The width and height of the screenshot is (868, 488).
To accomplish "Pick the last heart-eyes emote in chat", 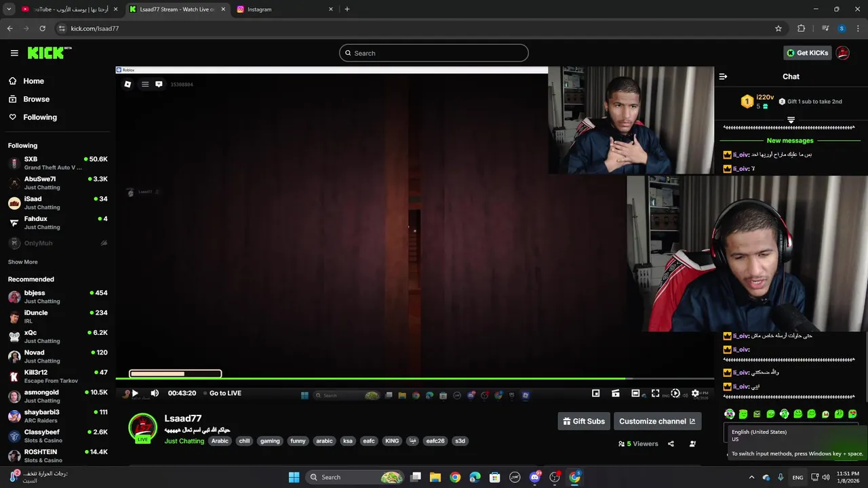I will (852, 413).
